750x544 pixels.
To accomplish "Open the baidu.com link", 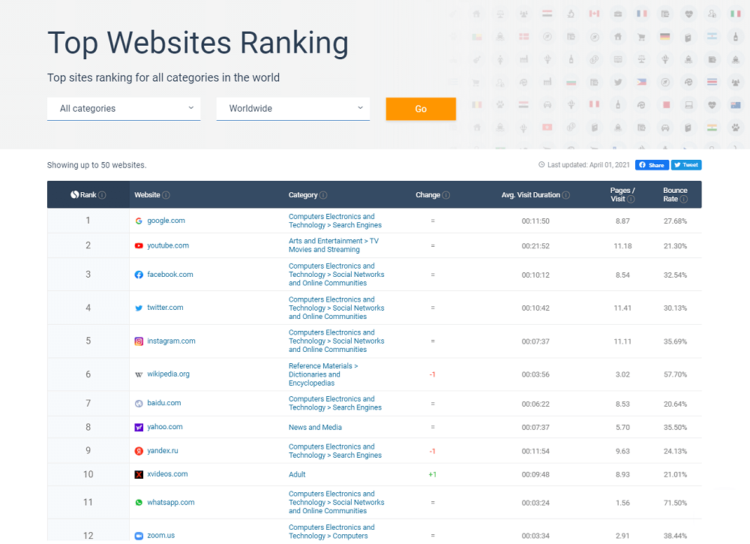I will (164, 403).
